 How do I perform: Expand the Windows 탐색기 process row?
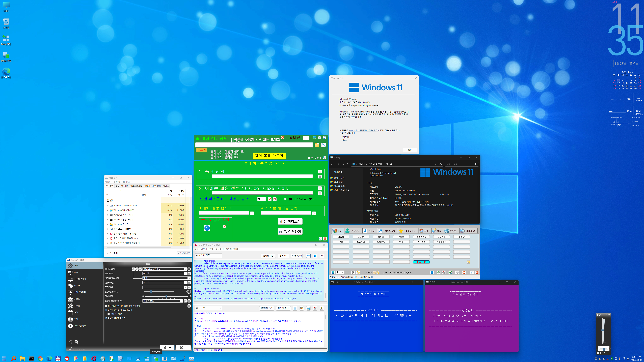(x=108, y=224)
